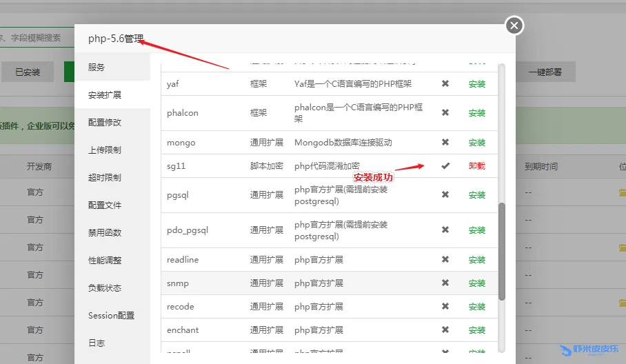Screen dimensions: 626x364
Task: Click the extension list vertical scrollbar
Action: 502,250
